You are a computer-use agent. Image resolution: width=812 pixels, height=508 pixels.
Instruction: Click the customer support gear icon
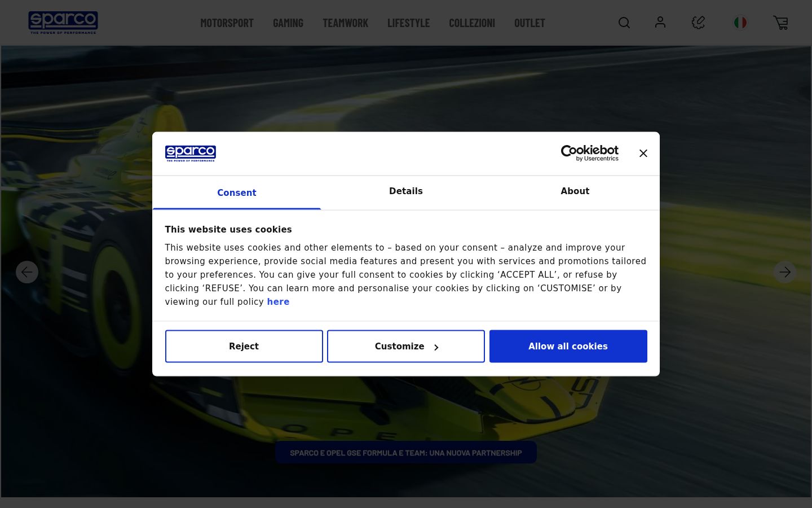point(699,23)
